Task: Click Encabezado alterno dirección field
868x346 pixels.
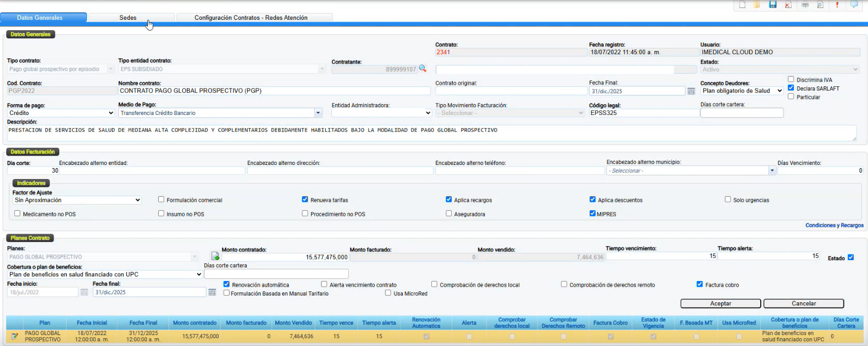Action: pos(340,171)
